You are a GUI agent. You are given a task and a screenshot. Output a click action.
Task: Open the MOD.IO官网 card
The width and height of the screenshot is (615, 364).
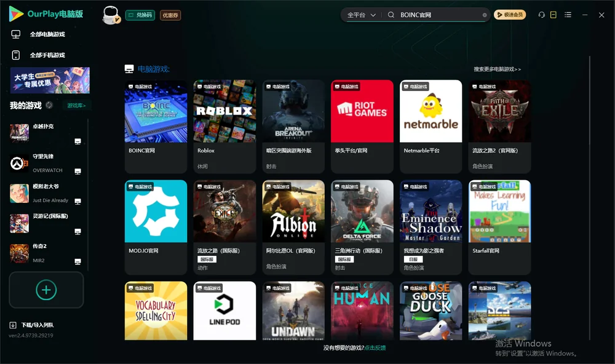[156, 227]
